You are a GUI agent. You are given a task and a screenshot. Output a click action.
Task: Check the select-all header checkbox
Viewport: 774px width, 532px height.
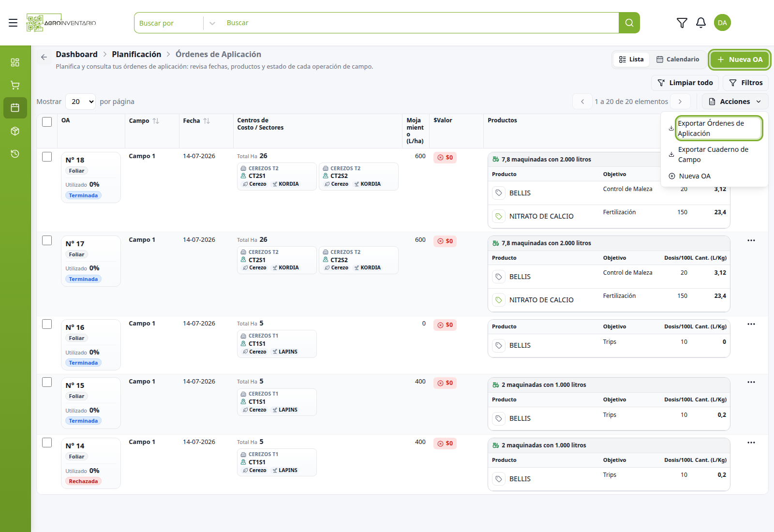[47, 122]
